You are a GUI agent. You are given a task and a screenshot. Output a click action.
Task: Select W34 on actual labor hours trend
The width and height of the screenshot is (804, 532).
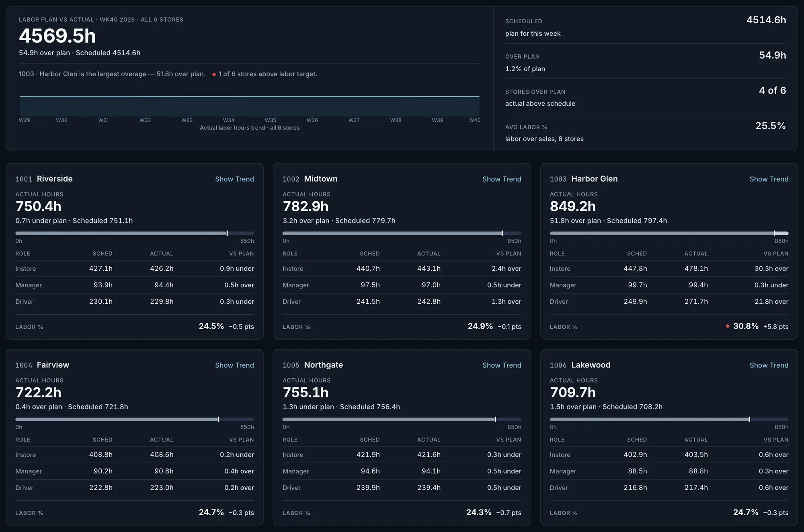229,120
